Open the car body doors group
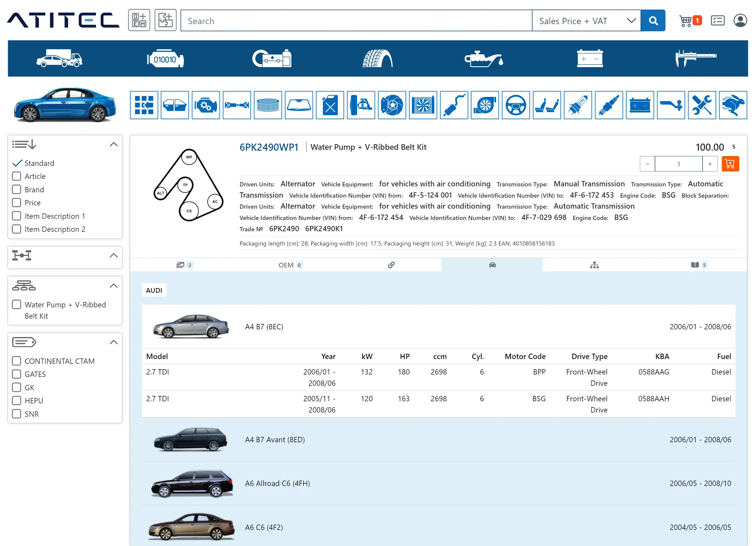Screen dimensions: 756x546 coord(175,105)
